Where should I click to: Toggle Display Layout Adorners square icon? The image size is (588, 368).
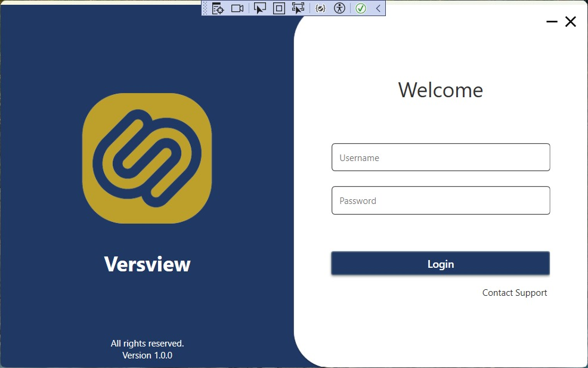click(x=278, y=8)
